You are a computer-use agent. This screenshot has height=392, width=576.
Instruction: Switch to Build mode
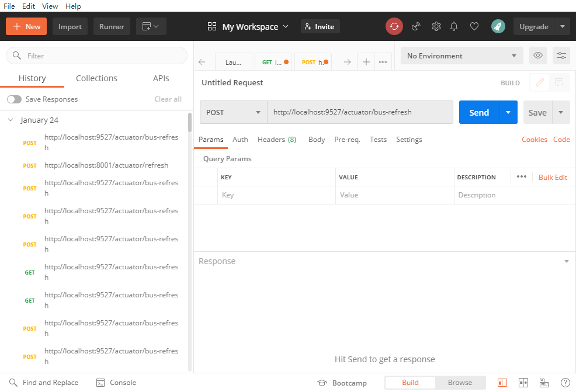(x=410, y=383)
